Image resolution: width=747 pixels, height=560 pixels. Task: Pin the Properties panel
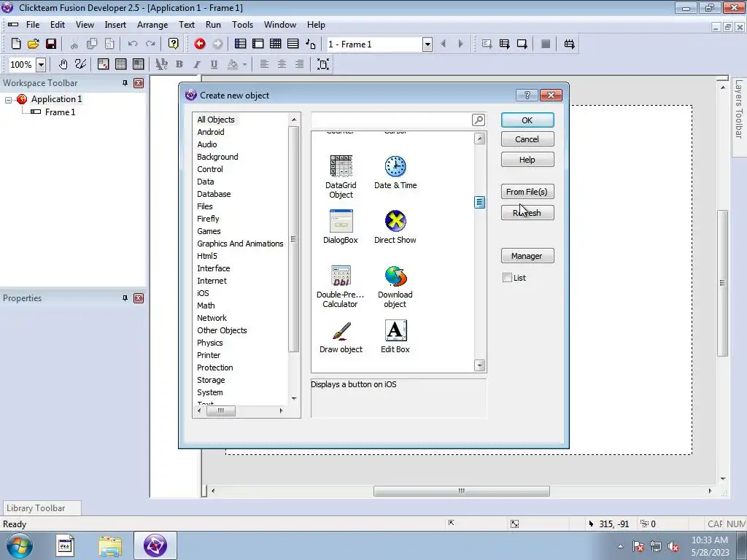[125, 298]
